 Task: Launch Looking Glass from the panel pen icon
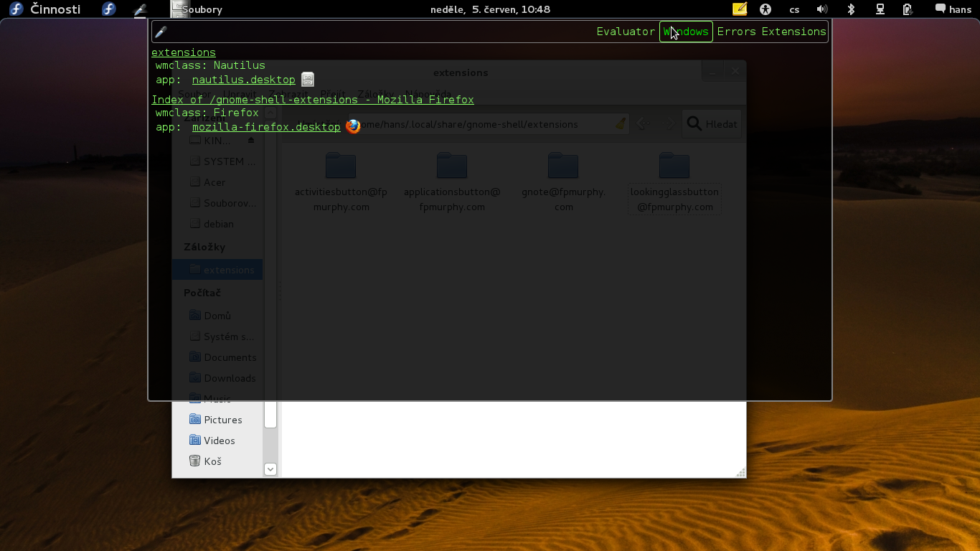point(141,9)
